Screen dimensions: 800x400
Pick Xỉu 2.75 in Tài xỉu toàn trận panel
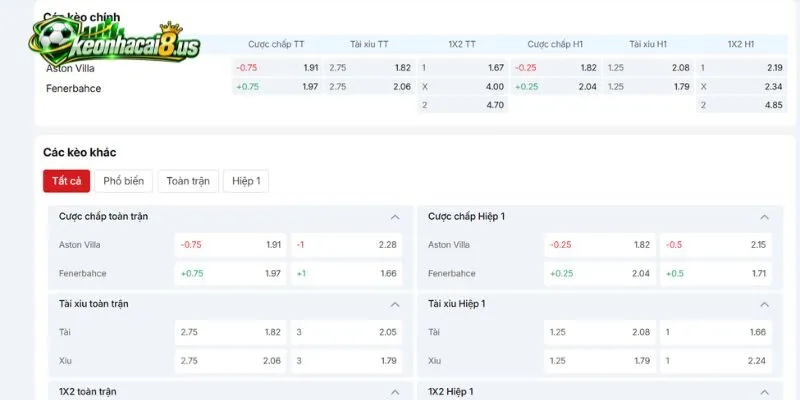pyautogui.click(x=231, y=361)
